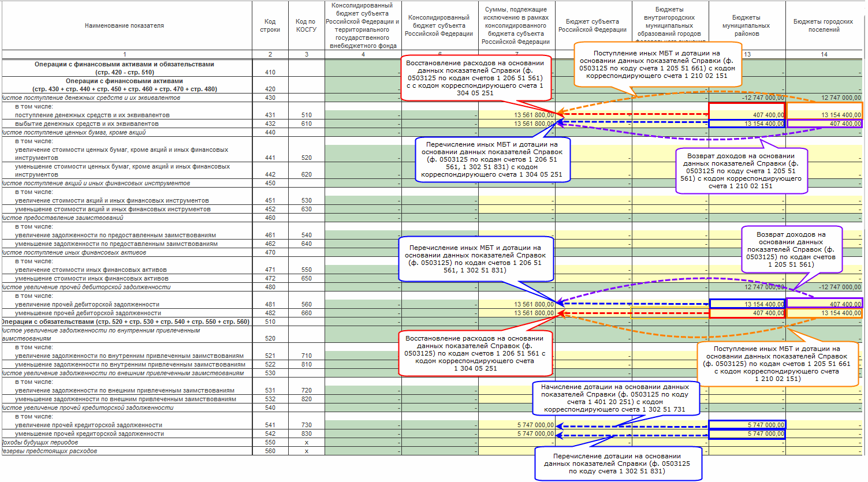This screenshot has width=868, height=482.
Task: Click 13 154 400,00 in row 481
Action: tap(764, 304)
